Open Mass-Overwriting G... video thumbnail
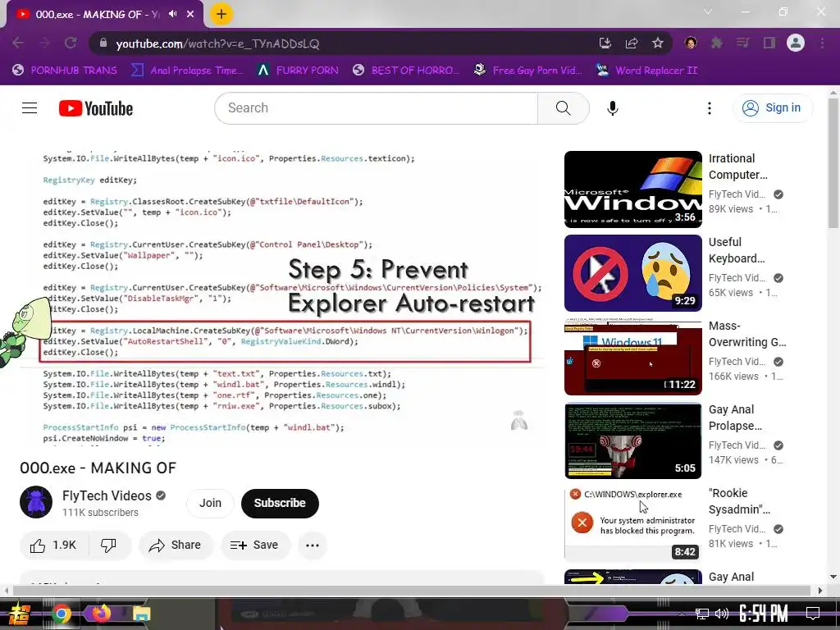This screenshot has width=840, height=630. [x=633, y=357]
